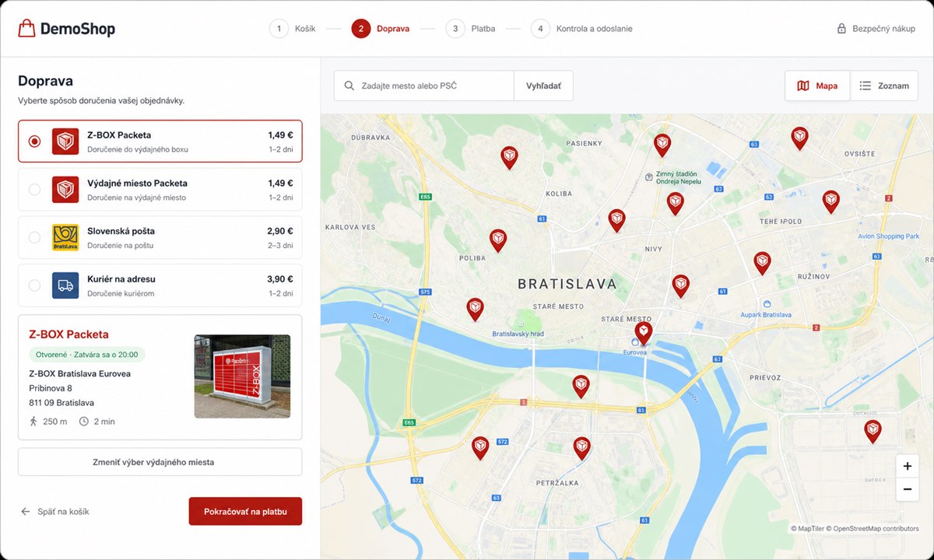
Task: Click Zmeniť výber výdajného miesta button
Action: tap(160, 462)
